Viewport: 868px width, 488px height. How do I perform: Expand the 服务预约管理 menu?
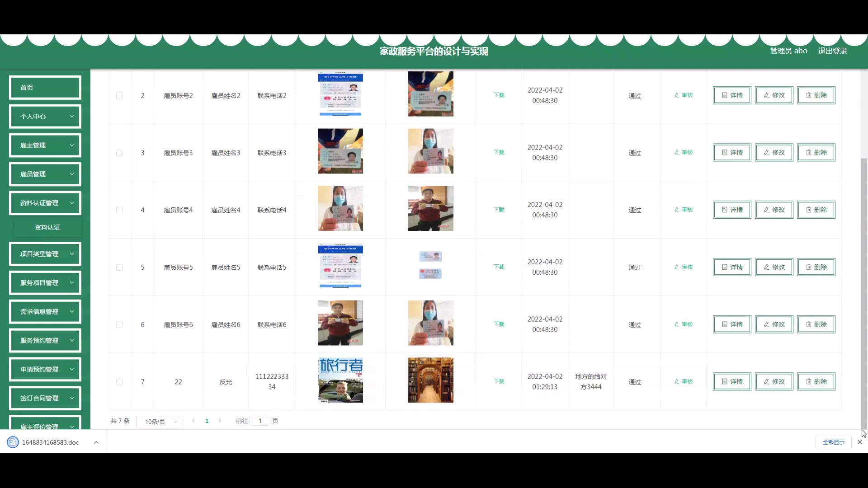[x=45, y=341]
